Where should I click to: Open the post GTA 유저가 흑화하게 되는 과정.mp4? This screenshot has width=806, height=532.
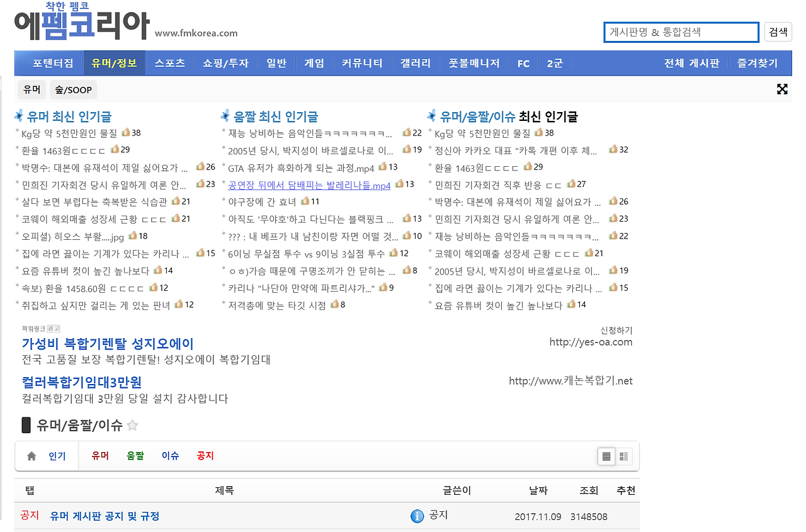click(301, 167)
